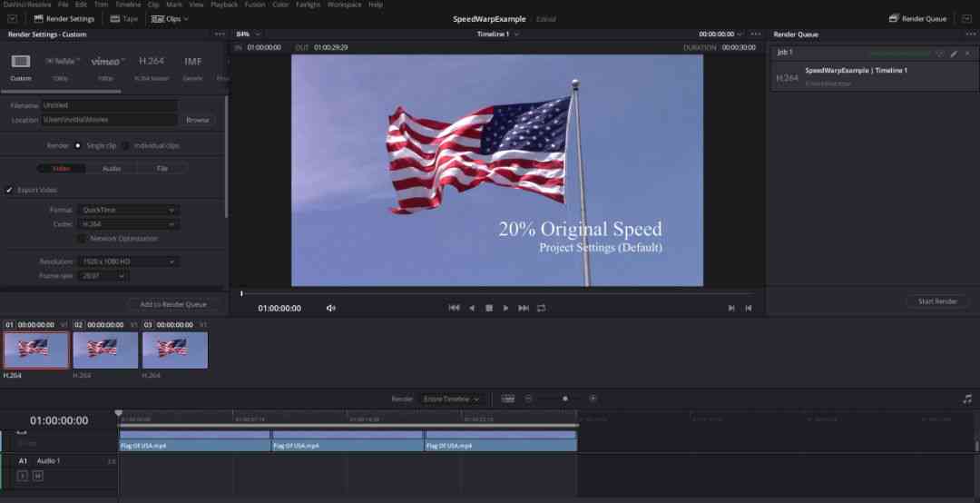Image resolution: width=980 pixels, height=503 pixels.
Task: Open the Resolution dropdown 1920 x 1080 HD
Action: pyautogui.click(x=128, y=261)
